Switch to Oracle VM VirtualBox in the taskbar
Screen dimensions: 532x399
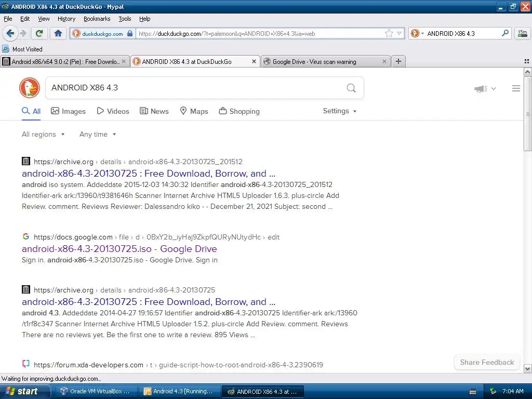click(x=95, y=391)
